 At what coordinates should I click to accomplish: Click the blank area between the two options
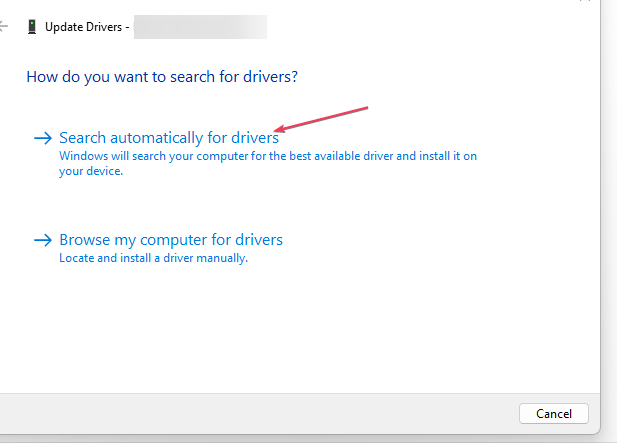256,205
